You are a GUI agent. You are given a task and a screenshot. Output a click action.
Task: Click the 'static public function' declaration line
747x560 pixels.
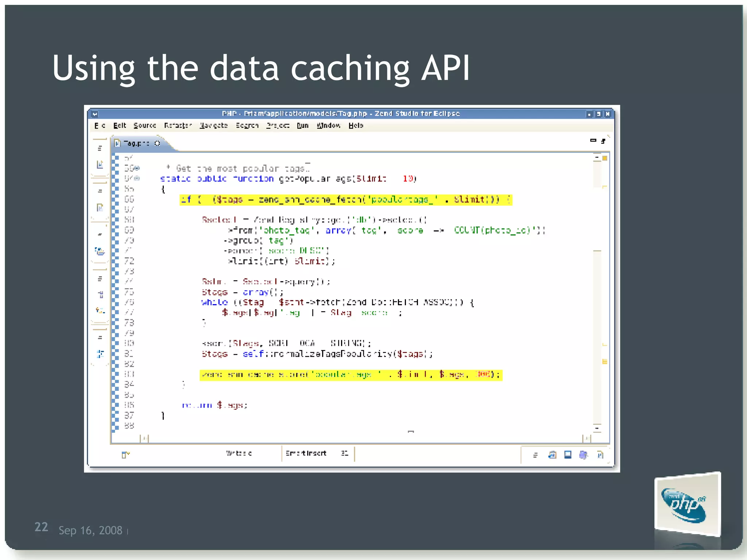pos(288,179)
